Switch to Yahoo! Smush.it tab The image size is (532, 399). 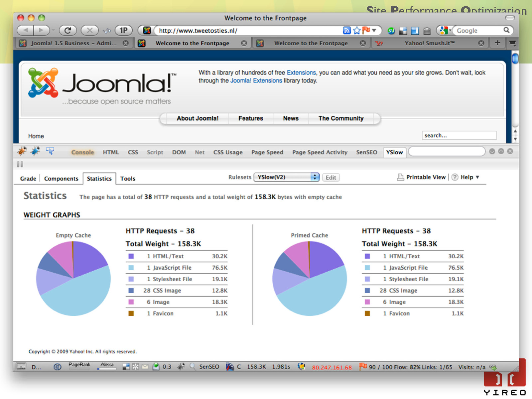pos(430,43)
